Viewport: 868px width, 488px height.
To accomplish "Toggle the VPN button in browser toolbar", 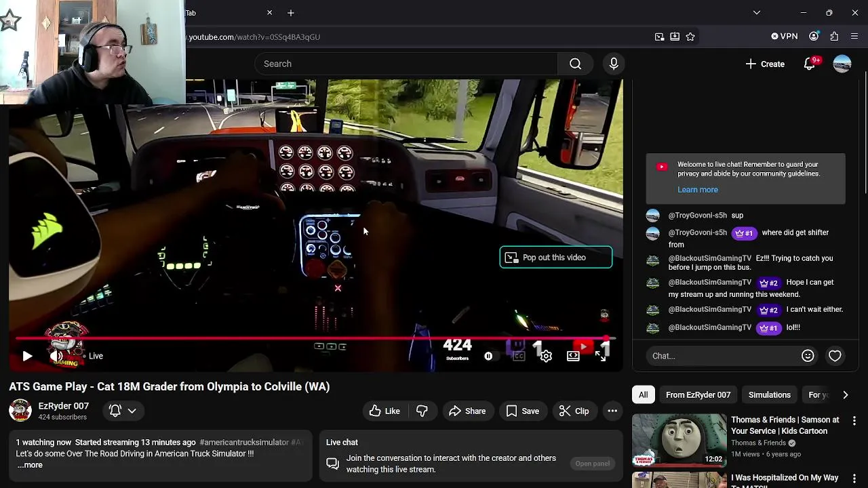I will coord(785,37).
